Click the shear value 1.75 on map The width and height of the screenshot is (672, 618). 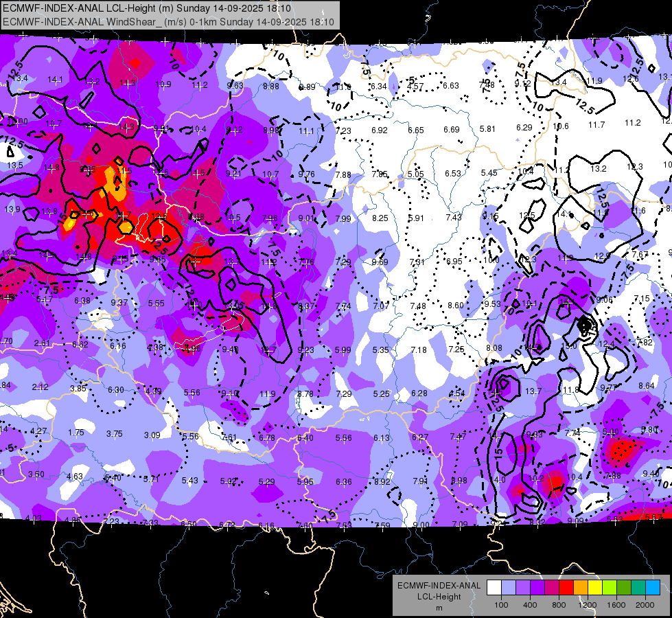(76, 433)
